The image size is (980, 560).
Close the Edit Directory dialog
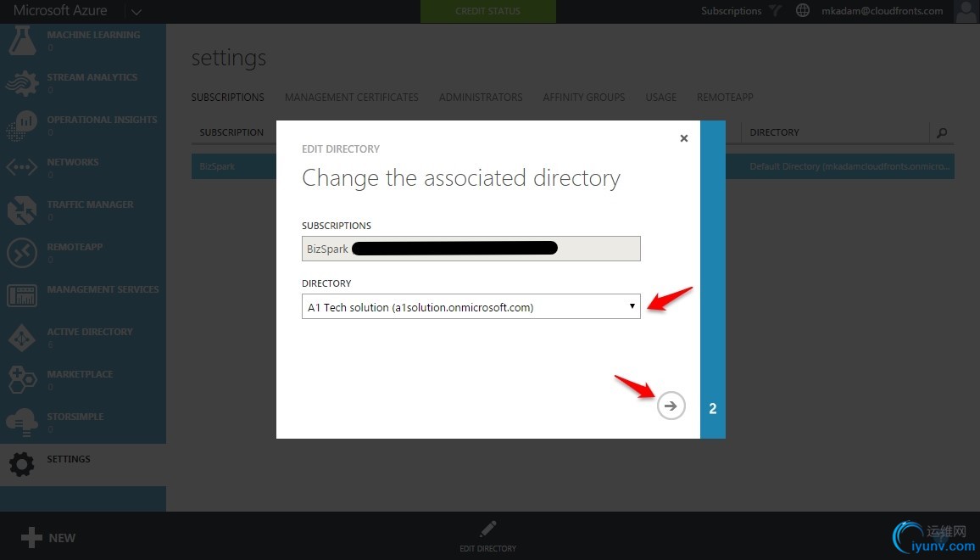684,138
